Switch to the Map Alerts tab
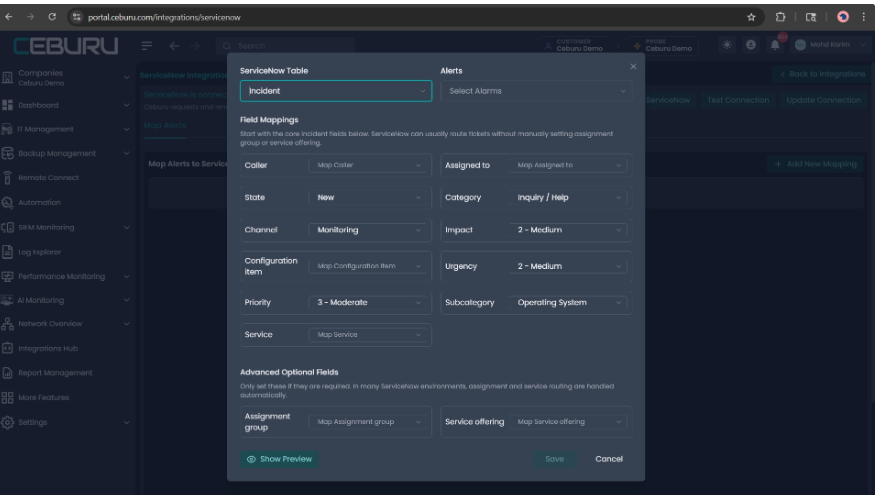This screenshot has height=495, width=878. coord(165,125)
